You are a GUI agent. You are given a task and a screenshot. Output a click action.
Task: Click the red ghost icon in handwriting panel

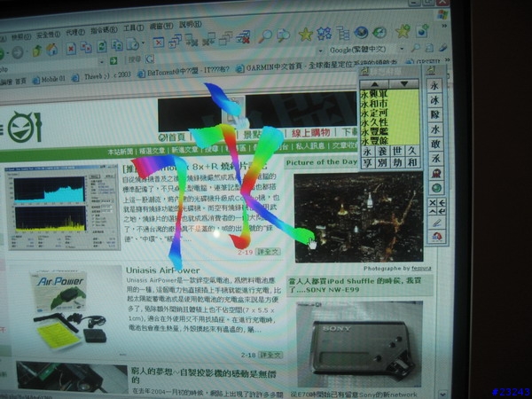(x=436, y=174)
